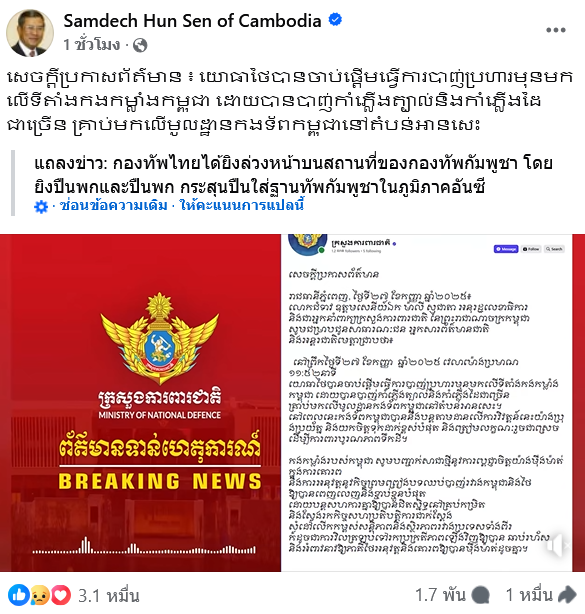Open the three-dot post options menu
Viewport: 585px width, 614px height.
[x=556, y=30]
